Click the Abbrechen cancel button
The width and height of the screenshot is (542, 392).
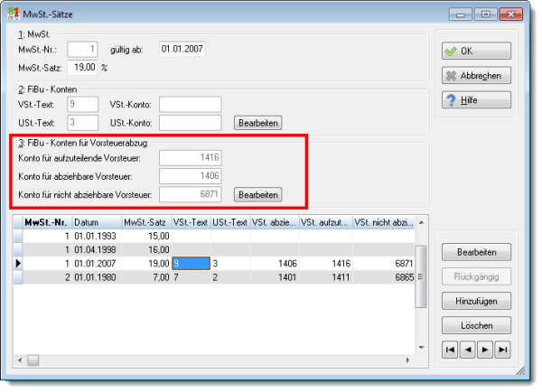point(476,75)
